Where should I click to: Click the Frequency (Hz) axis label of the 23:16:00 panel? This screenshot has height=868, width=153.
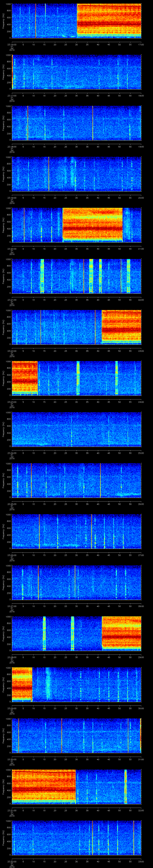pos(3,20)
